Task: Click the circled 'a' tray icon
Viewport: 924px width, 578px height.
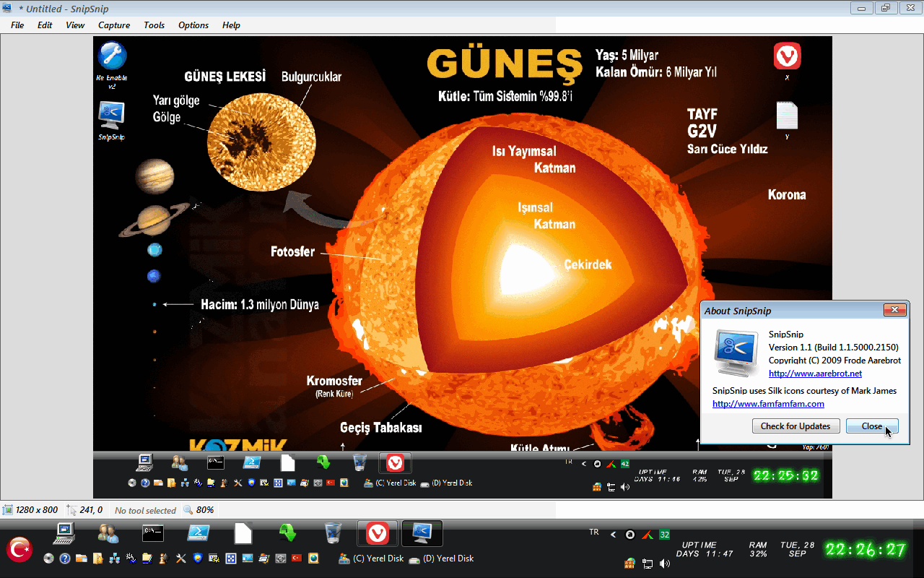Action: [629, 535]
